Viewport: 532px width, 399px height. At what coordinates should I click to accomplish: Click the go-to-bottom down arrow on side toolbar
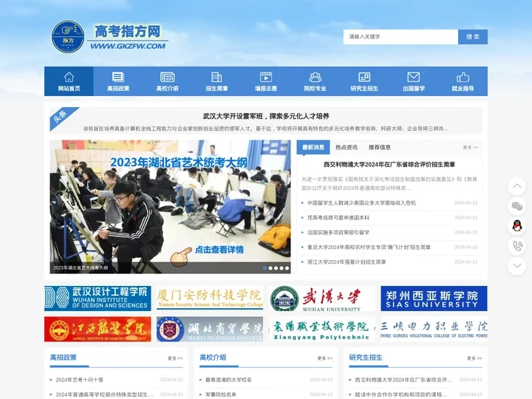[x=516, y=266]
